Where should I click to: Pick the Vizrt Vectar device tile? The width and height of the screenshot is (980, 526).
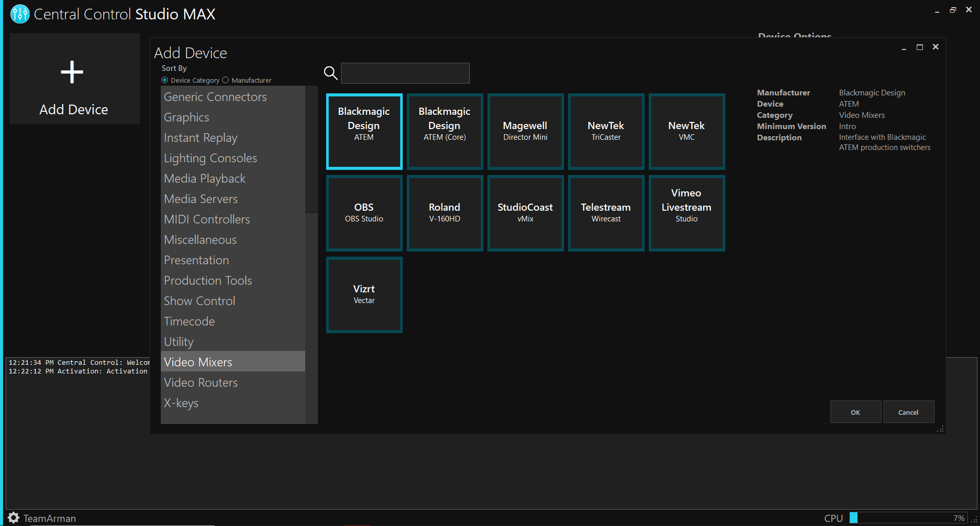[364, 295]
